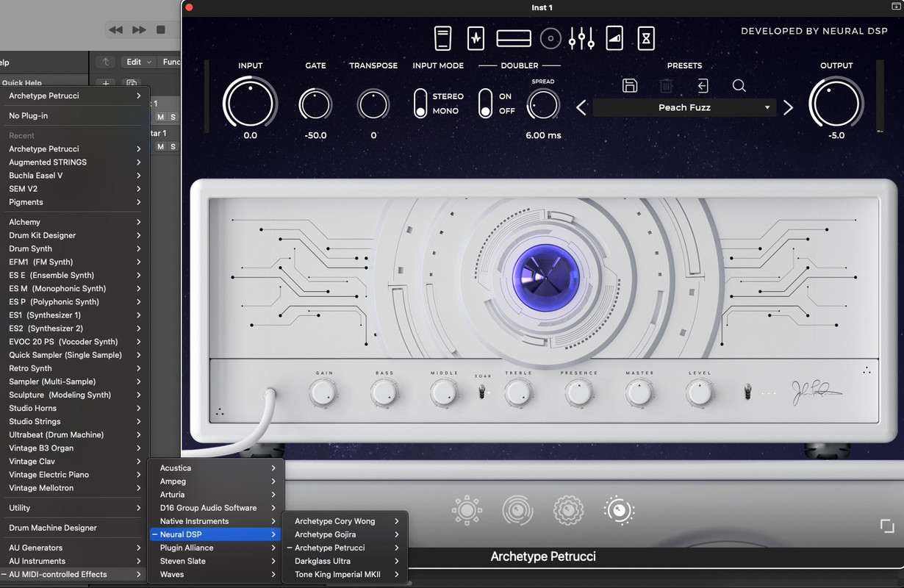Expand Archetype Gojira plugin submenu
904x588 pixels.
pos(345,534)
